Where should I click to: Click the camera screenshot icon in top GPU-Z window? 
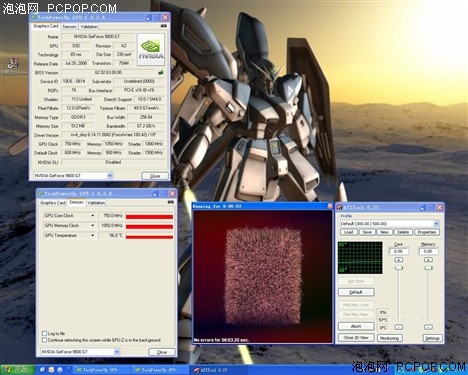[164, 26]
